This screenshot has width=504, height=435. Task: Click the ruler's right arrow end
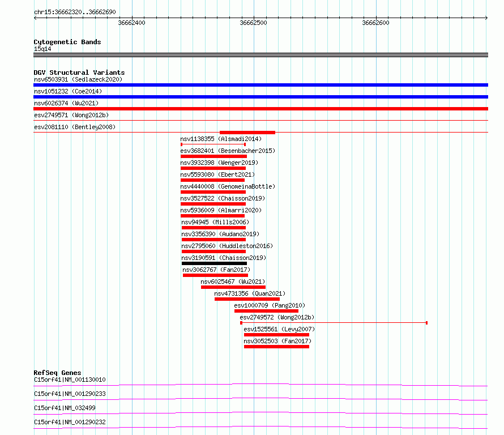[x=486, y=18]
